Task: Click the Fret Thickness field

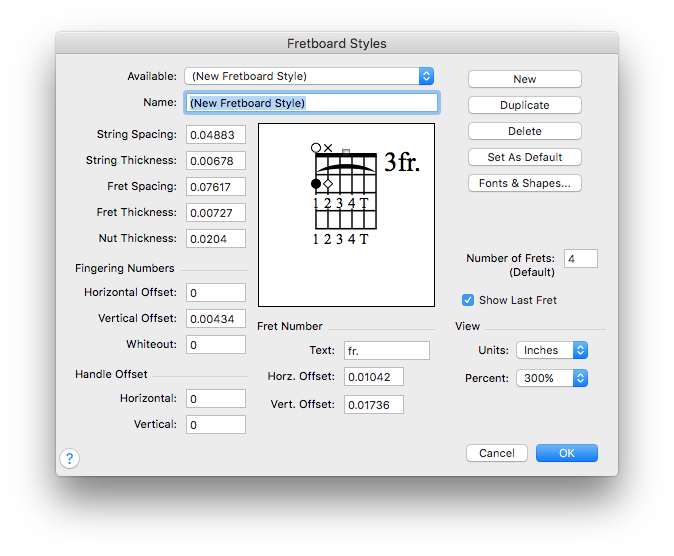Action: click(x=216, y=213)
